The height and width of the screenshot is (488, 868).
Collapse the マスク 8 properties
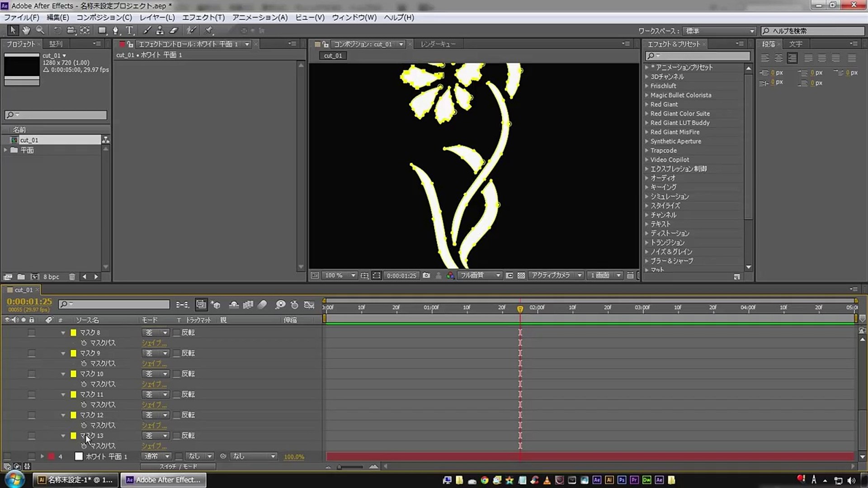tap(63, 333)
